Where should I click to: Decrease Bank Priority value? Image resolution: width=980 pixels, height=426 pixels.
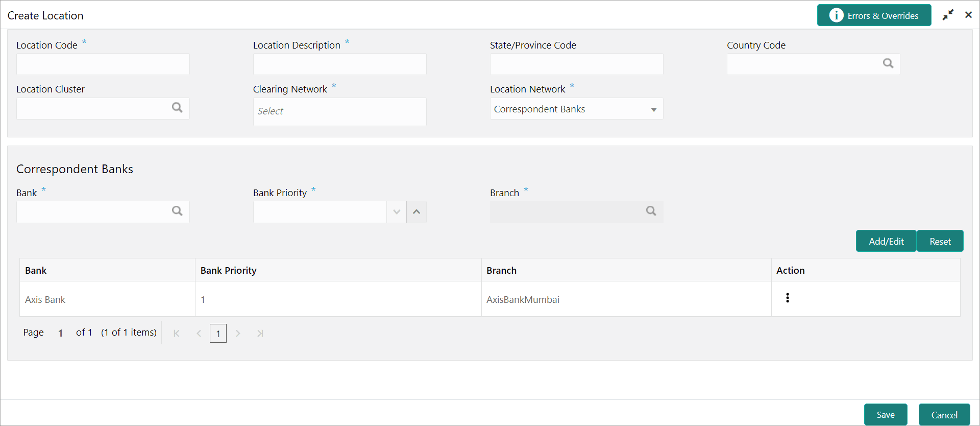(x=397, y=212)
